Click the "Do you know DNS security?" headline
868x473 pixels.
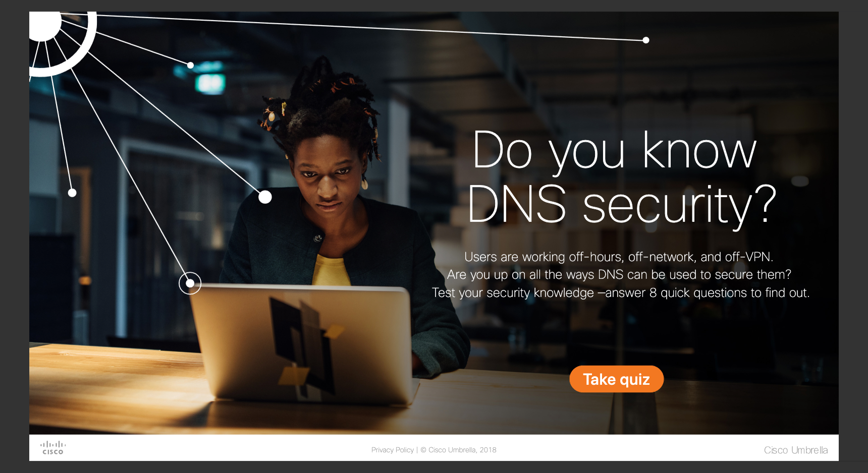click(621, 176)
